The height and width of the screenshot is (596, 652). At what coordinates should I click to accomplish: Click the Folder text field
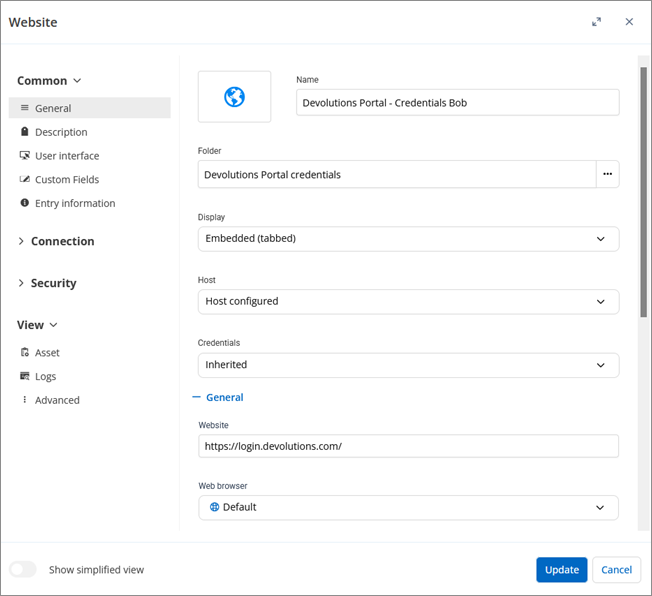(x=397, y=174)
